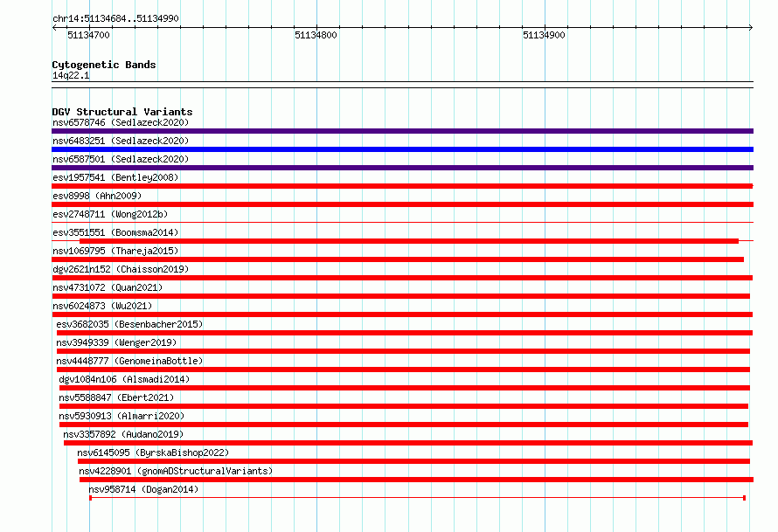Image resolution: width=778 pixels, height=532 pixels.
Task: Click the red bar under nsv4448777
Action: [x=403, y=370]
